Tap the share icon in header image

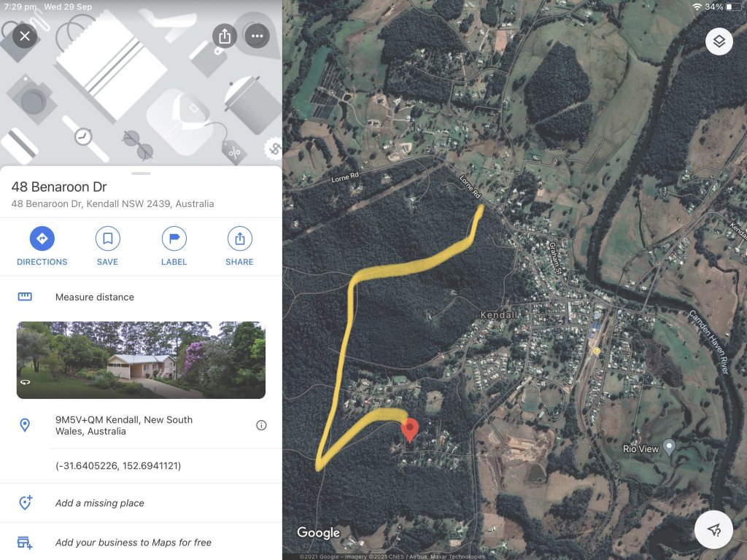(225, 36)
